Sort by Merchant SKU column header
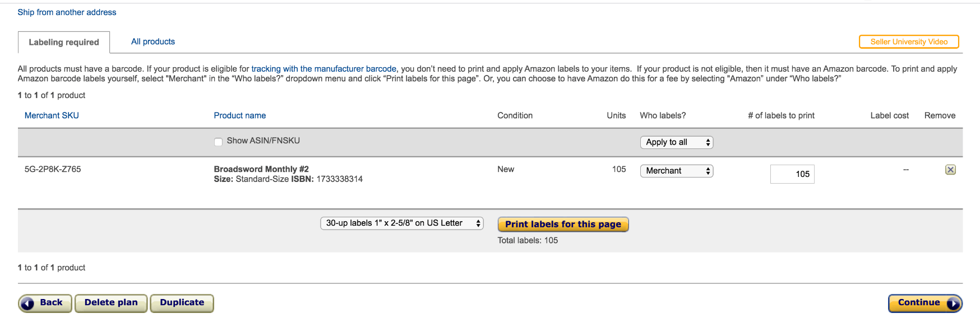 coord(52,115)
